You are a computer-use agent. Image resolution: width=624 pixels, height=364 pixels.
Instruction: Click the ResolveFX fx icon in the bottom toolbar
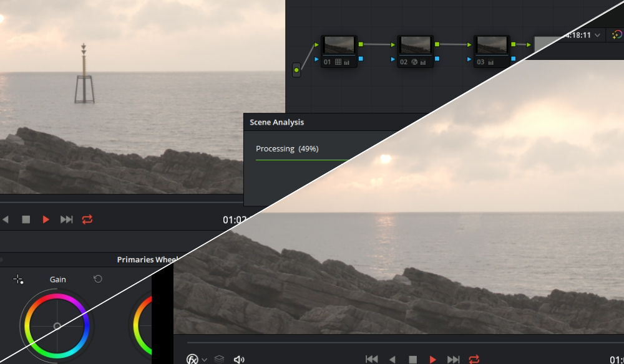tap(192, 359)
